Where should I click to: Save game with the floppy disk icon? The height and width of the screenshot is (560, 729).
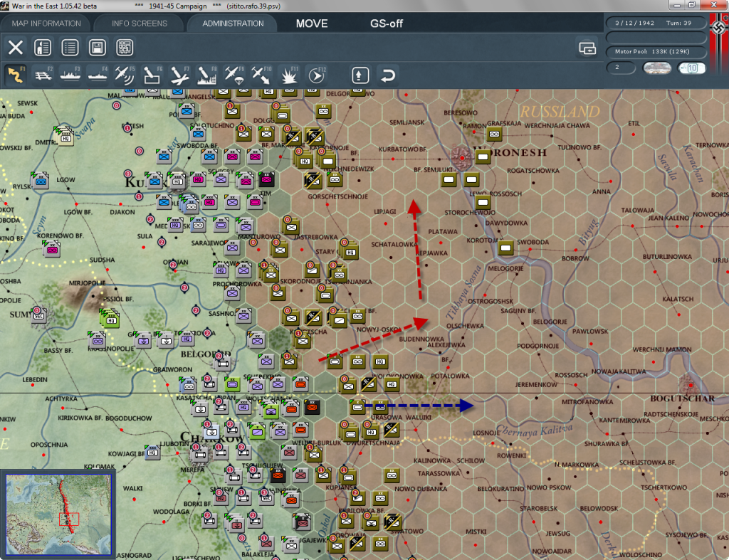click(x=97, y=48)
